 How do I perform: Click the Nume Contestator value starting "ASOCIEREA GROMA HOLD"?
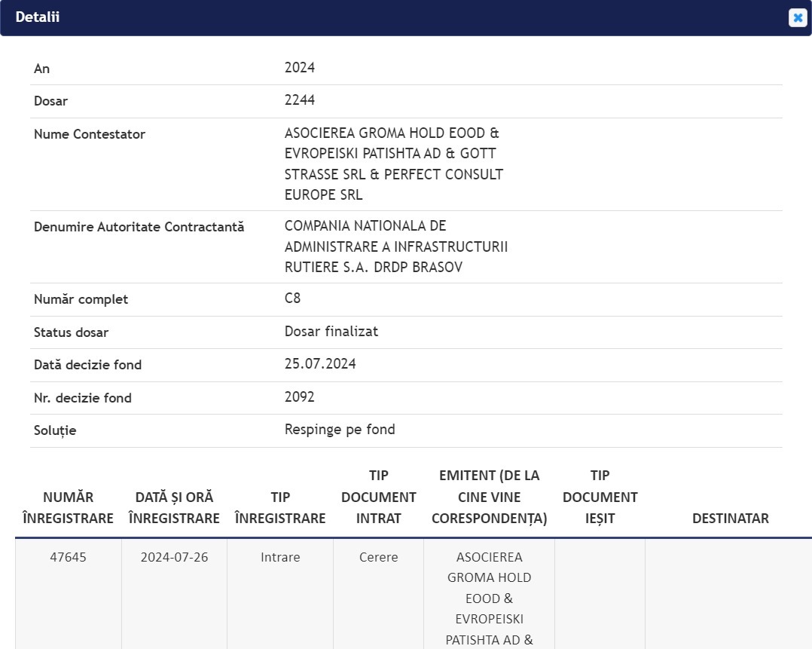point(393,164)
